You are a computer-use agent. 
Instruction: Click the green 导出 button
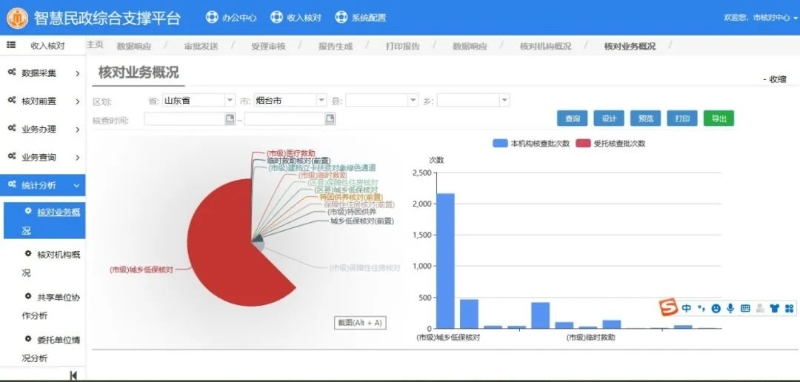(719, 118)
